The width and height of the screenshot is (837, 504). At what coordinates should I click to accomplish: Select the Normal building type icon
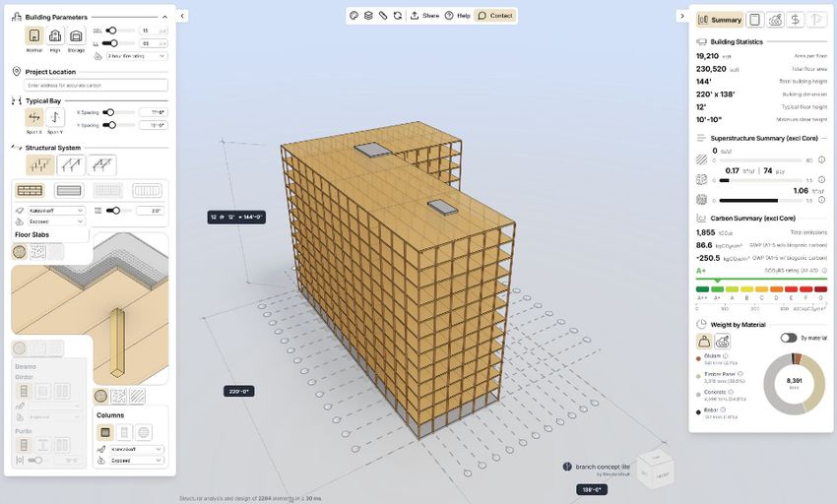[x=34, y=36]
